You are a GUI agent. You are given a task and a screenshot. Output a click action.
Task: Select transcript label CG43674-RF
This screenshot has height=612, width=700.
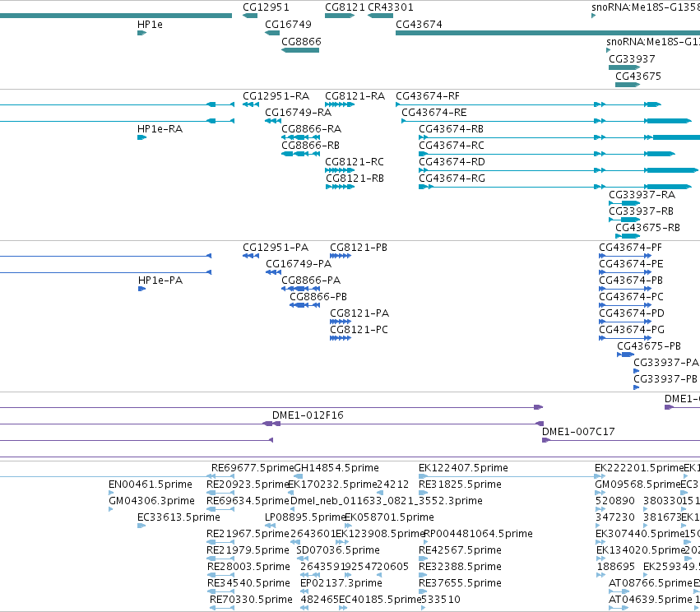427,96
